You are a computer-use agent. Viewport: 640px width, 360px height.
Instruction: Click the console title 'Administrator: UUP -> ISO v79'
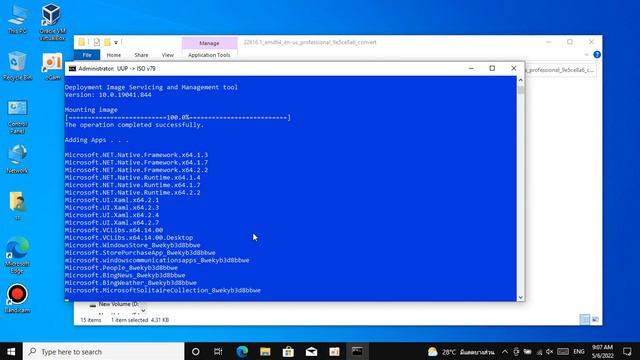[x=117, y=69]
